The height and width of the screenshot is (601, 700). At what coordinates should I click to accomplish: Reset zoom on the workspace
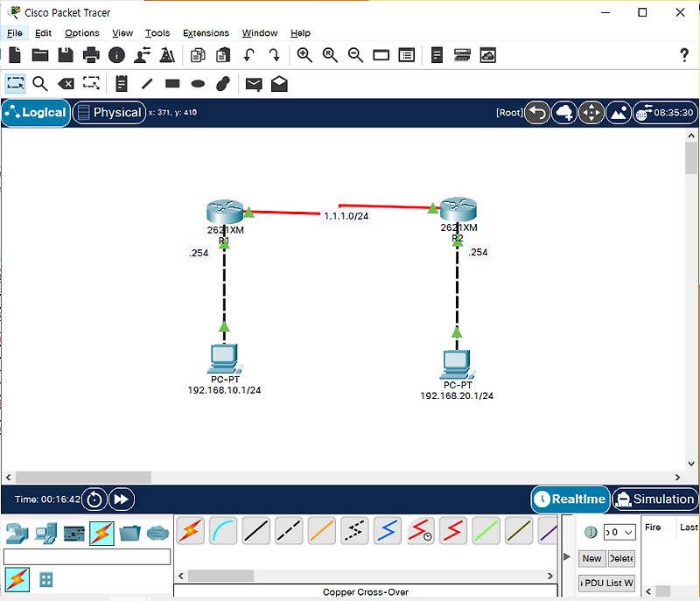click(x=330, y=55)
